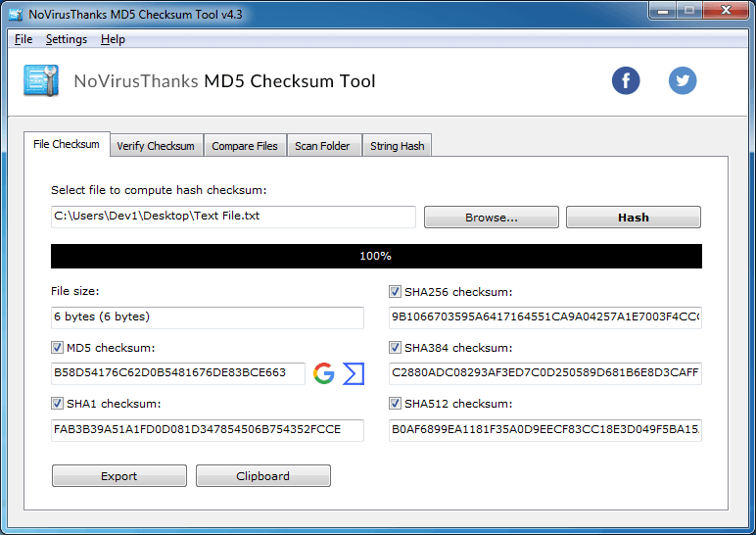Copy results with Clipboard button
The height and width of the screenshot is (535, 756).
263,476
